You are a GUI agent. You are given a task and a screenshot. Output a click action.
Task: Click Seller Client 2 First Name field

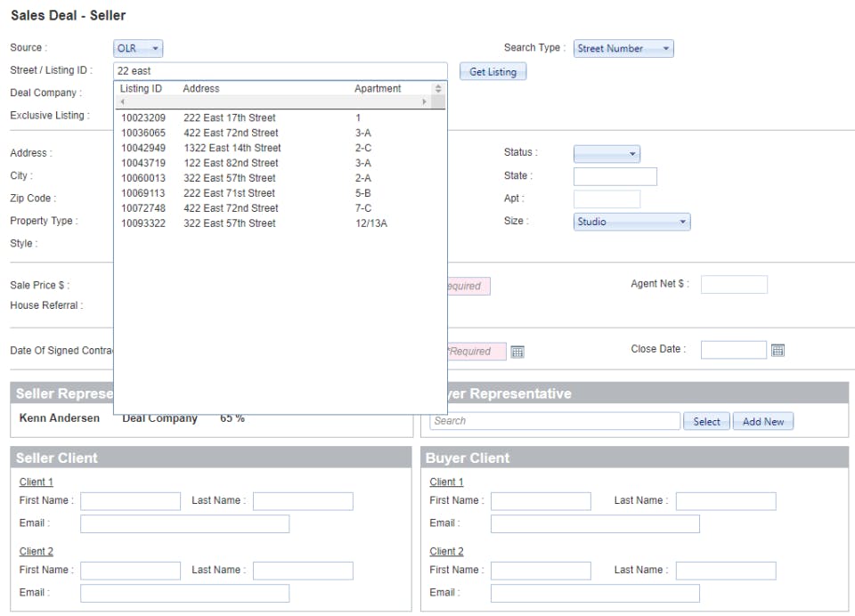point(130,571)
